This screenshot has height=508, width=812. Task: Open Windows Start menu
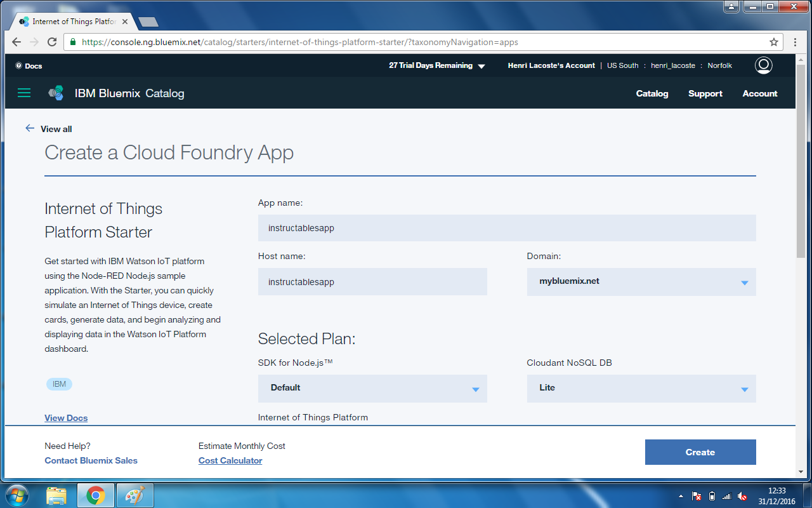point(16,495)
